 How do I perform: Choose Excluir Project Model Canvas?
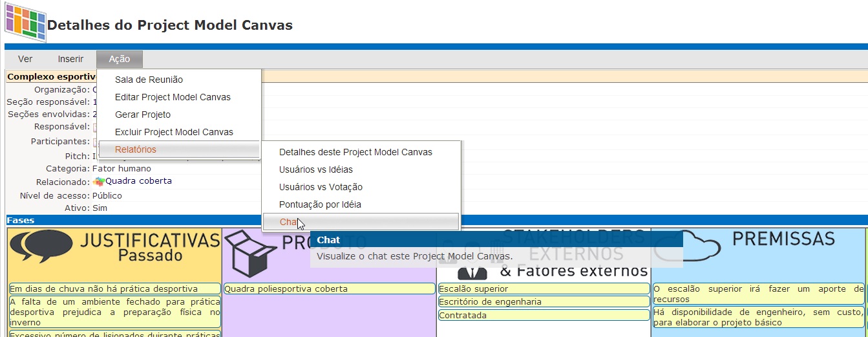pos(179,132)
